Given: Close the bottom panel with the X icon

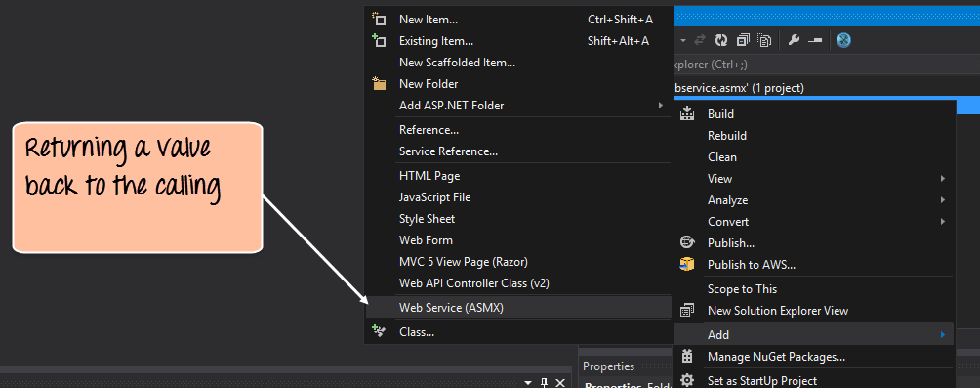Looking at the screenshot, I should click(x=560, y=382).
